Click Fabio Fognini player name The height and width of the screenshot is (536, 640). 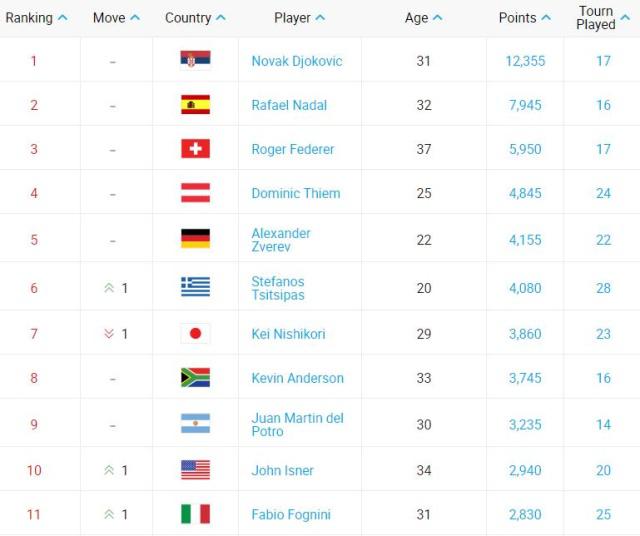point(291,515)
